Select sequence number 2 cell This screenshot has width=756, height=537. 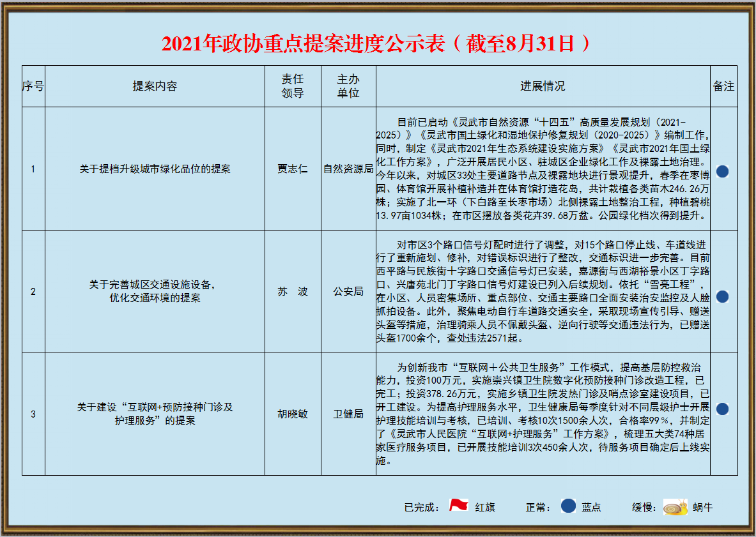coord(33,291)
